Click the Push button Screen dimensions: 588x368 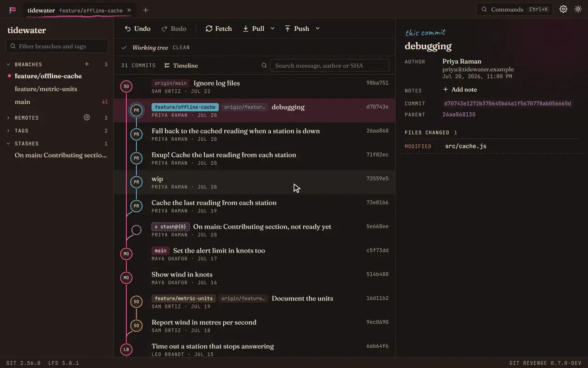297,29
